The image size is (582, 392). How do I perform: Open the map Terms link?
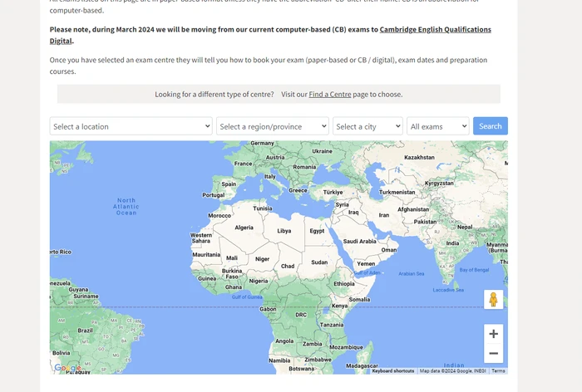click(x=498, y=371)
